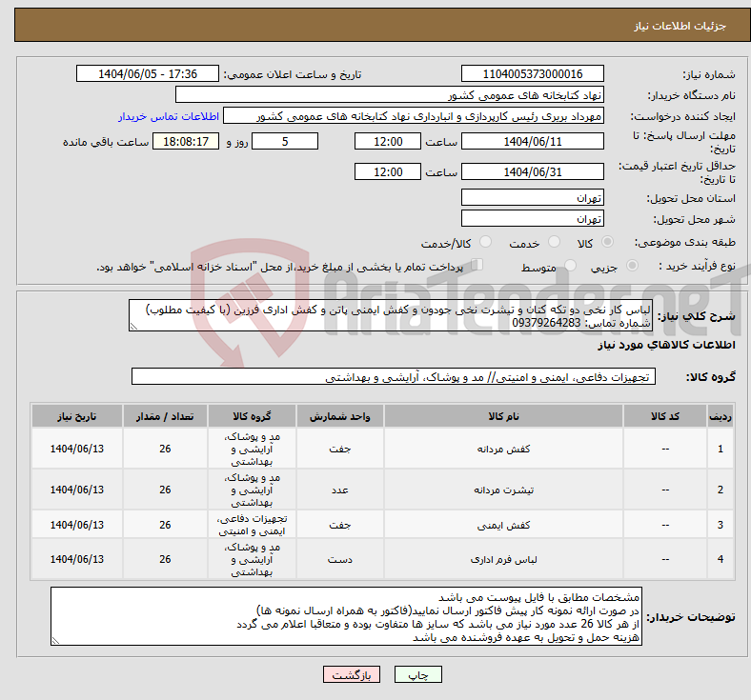Click the جزئیات اطلاعات نیاز header title
The image size is (751, 700).
click(680, 26)
